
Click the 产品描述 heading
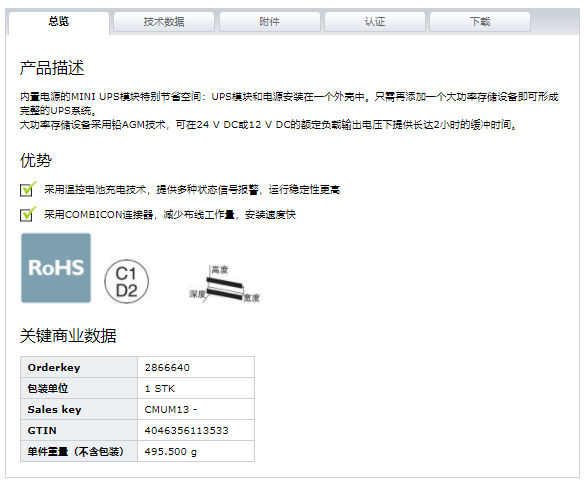(x=52, y=68)
